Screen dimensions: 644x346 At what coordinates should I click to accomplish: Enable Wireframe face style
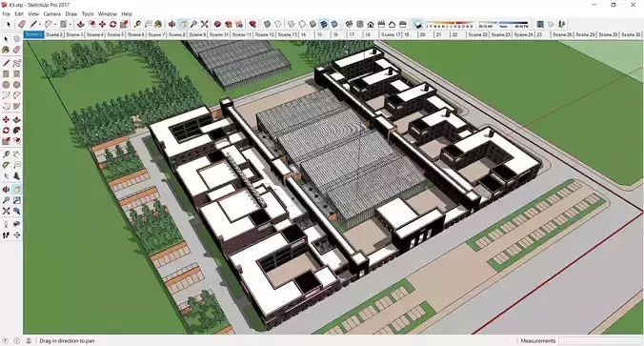292,24
